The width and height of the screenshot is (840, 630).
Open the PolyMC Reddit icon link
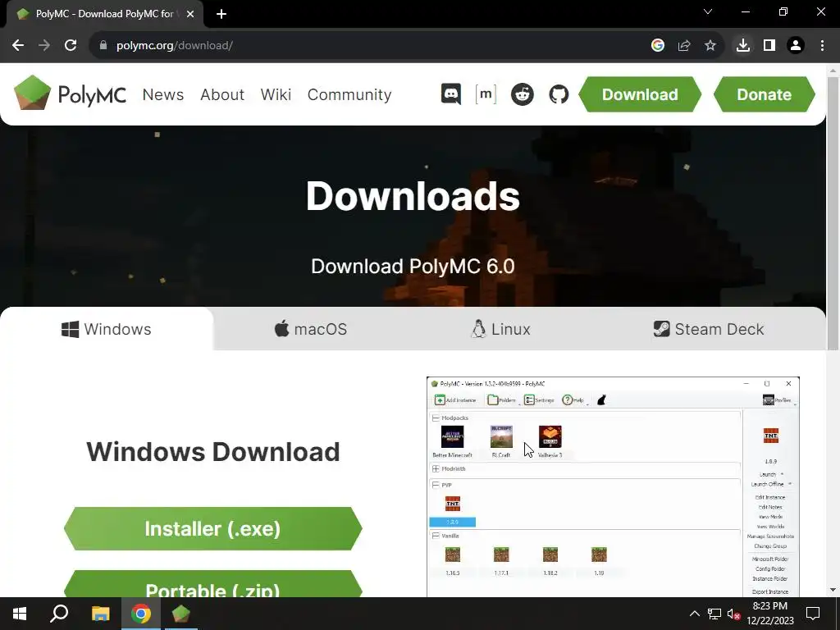coord(523,94)
